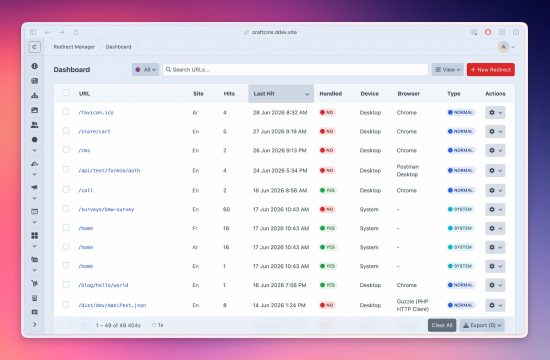Sort by Last Hit column header

click(x=281, y=94)
